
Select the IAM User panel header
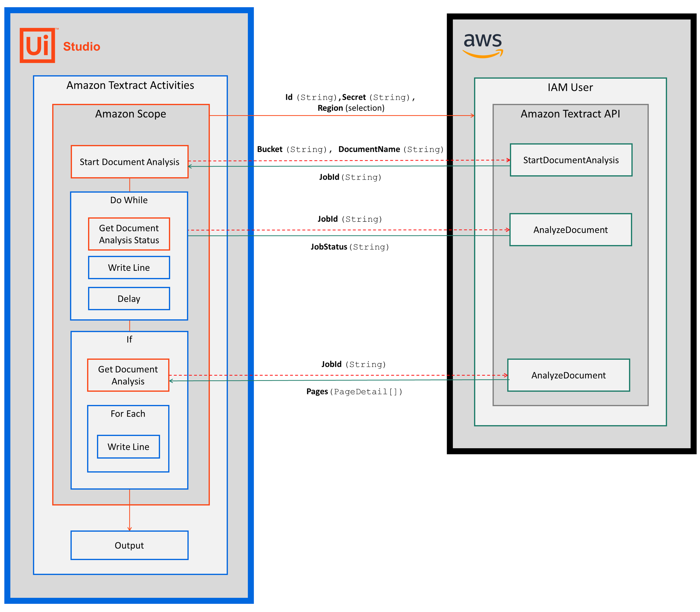pyautogui.click(x=570, y=87)
